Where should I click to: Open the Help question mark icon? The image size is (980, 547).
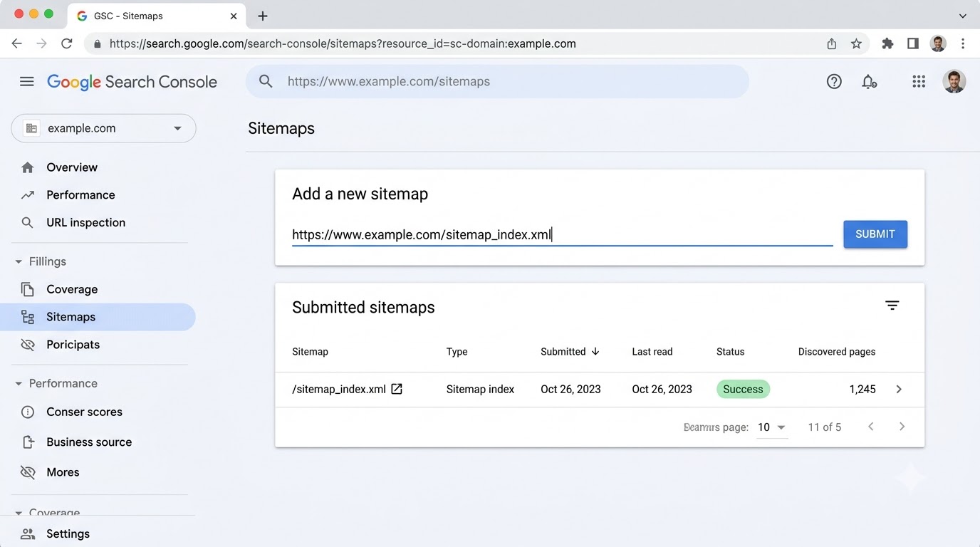pyautogui.click(x=834, y=81)
